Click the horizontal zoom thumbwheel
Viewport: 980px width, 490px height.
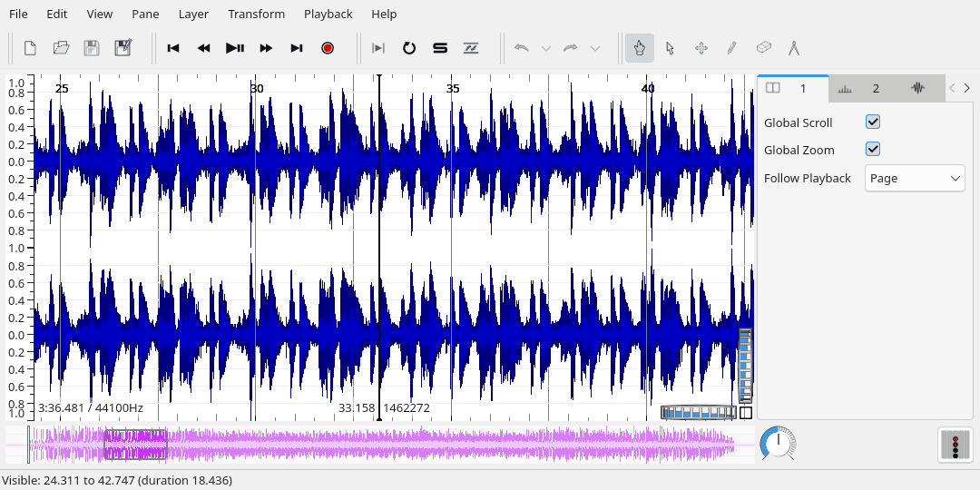(x=699, y=413)
